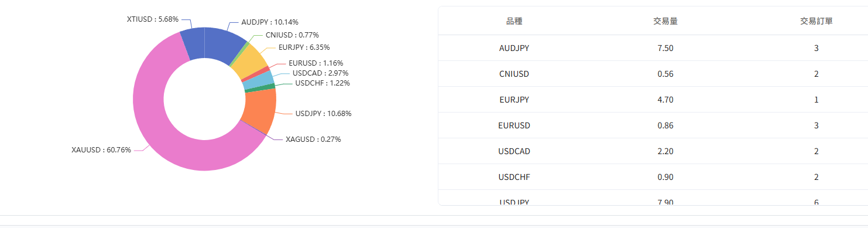
Task: Select the XTIUSD : 5.68% label
Action: [x=153, y=19]
